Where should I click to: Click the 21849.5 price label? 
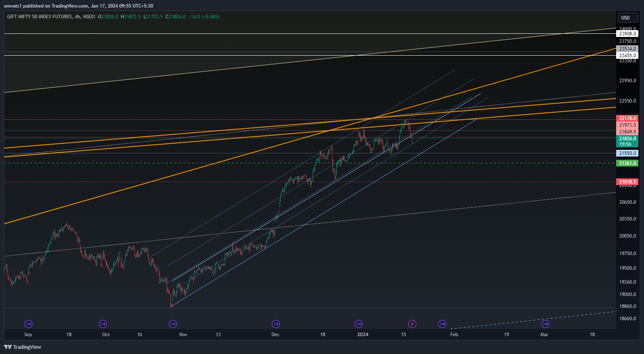tap(628, 132)
